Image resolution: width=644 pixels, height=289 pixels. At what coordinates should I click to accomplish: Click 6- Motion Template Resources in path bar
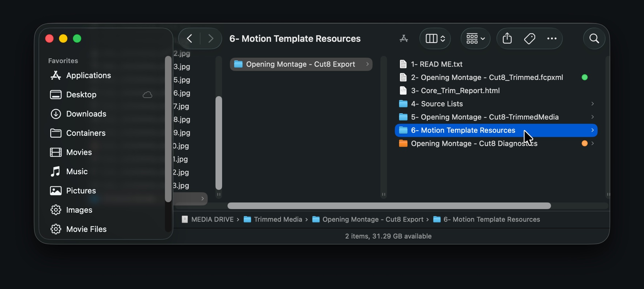point(487,219)
